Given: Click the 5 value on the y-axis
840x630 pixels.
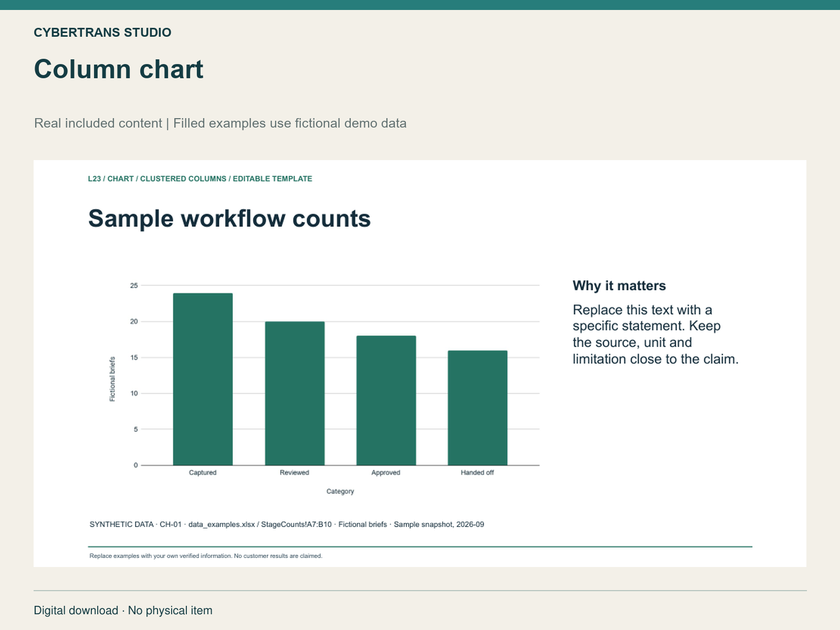Looking at the screenshot, I should coord(136,429).
